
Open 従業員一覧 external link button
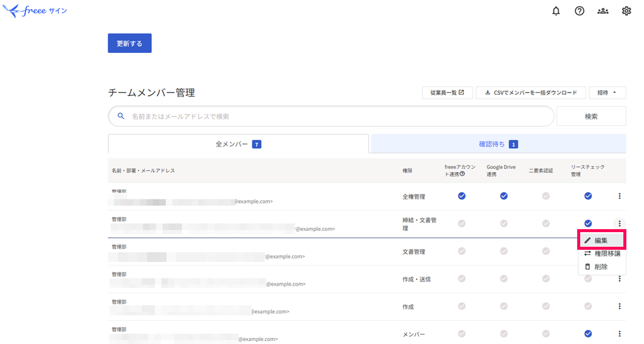point(447,93)
